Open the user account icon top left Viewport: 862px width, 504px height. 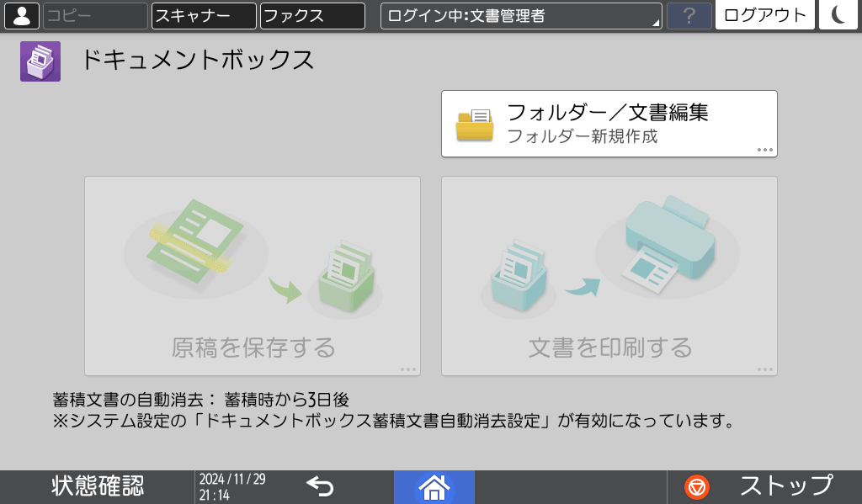point(21,14)
